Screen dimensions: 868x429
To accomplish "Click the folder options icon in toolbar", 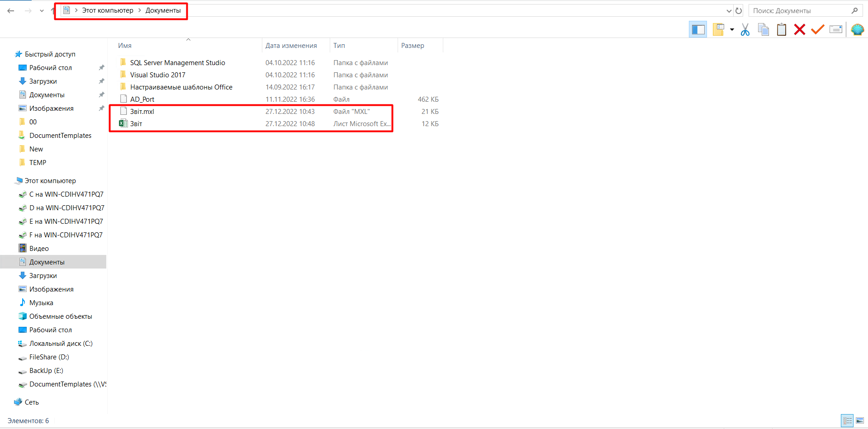I will point(718,30).
